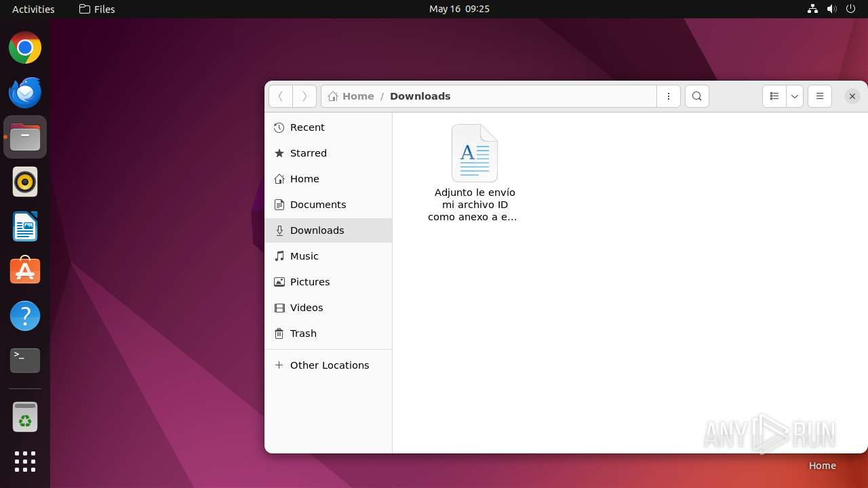The width and height of the screenshot is (868, 488).
Task: Open Trash in the sidebar
Action: point(328,333)
